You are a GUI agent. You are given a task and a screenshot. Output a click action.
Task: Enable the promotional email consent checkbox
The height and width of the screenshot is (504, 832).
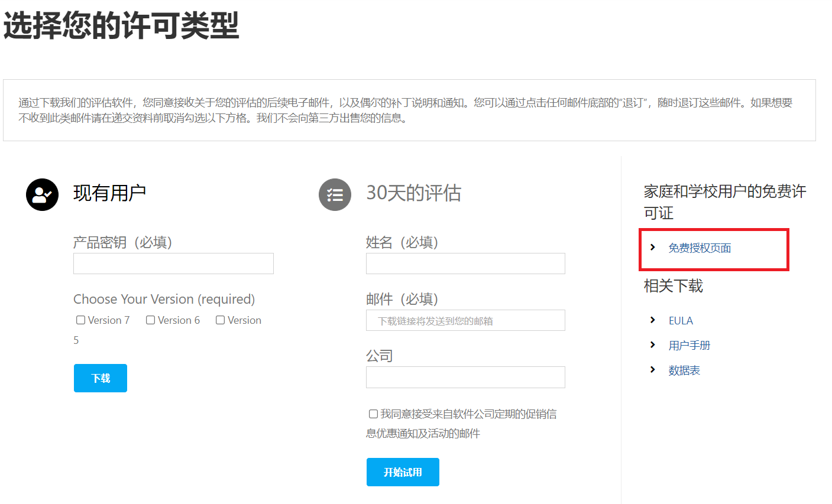coord(373,414)
